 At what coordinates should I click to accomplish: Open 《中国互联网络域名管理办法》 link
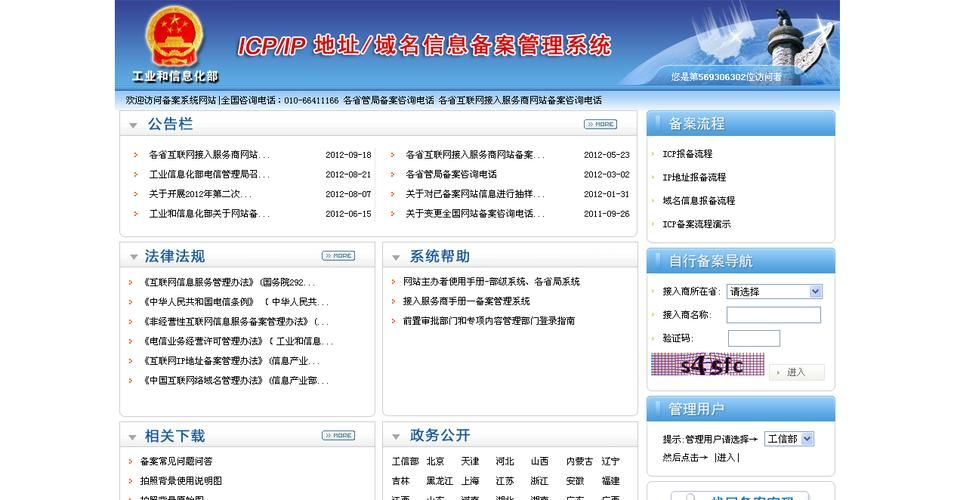click(234, 380)
